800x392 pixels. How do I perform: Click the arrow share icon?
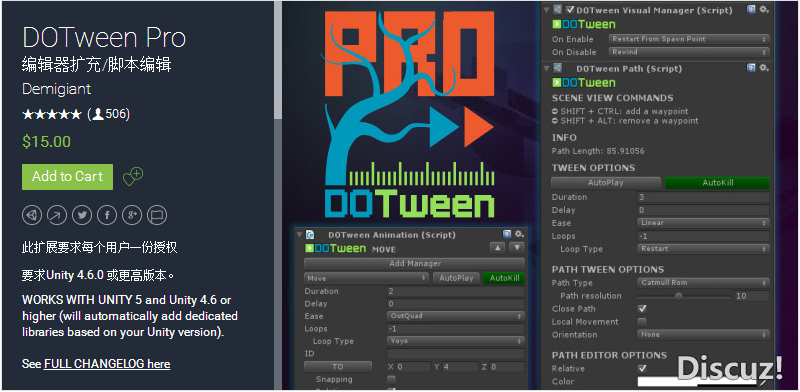point(57,215)
